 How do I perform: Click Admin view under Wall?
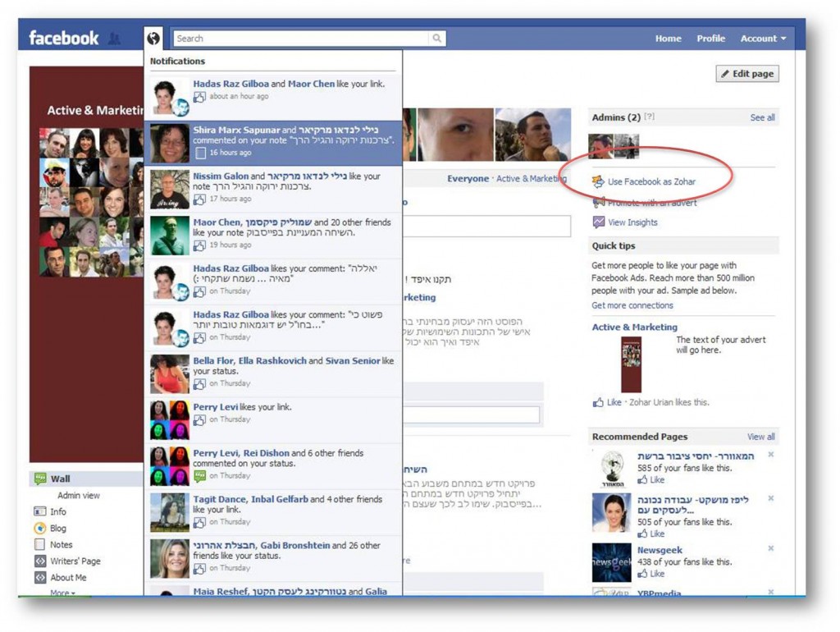coord(78,495)
